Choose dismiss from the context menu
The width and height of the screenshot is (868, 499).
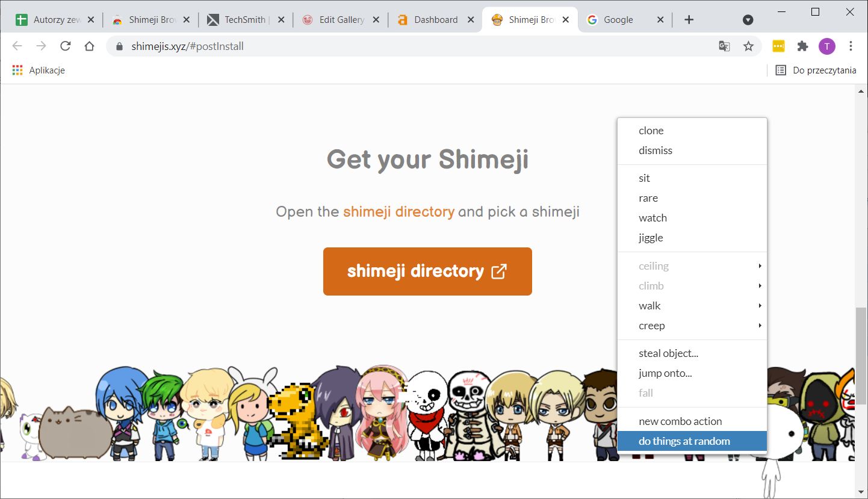pyautogui.click(x=692, y=150)
